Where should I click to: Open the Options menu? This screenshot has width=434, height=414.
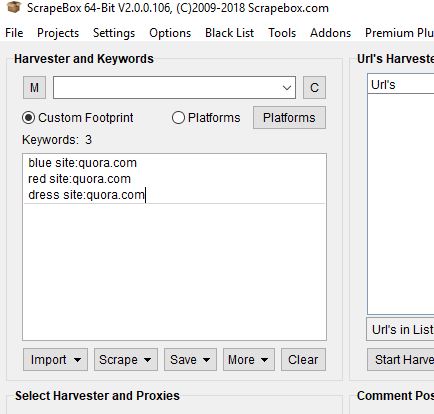170,33
